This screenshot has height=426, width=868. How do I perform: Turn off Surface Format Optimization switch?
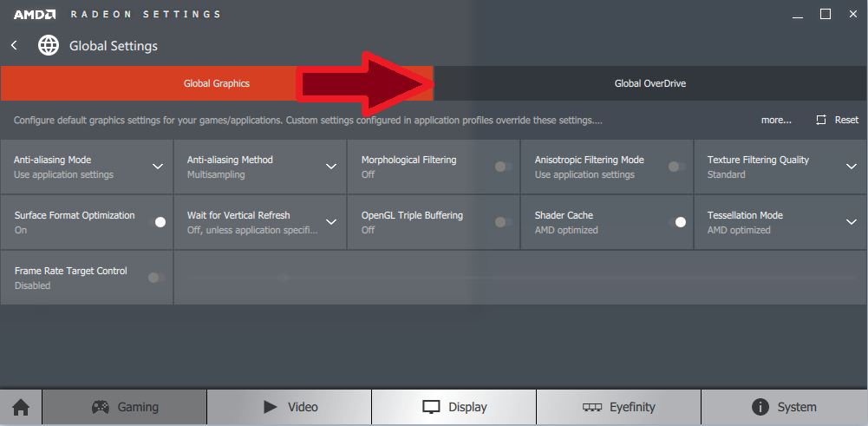coord(157,222)
